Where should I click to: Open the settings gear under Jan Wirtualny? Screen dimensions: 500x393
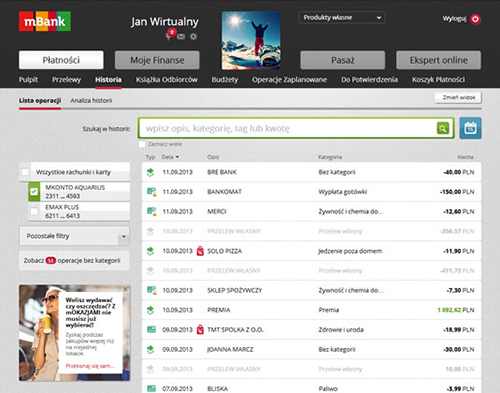click(193, 36)
